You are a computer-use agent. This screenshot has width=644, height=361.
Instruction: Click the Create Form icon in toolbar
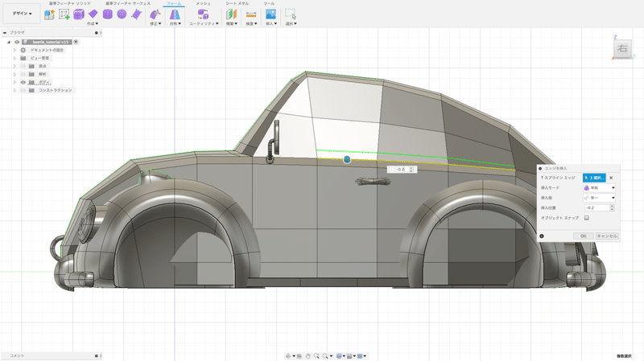coord(49,14)
